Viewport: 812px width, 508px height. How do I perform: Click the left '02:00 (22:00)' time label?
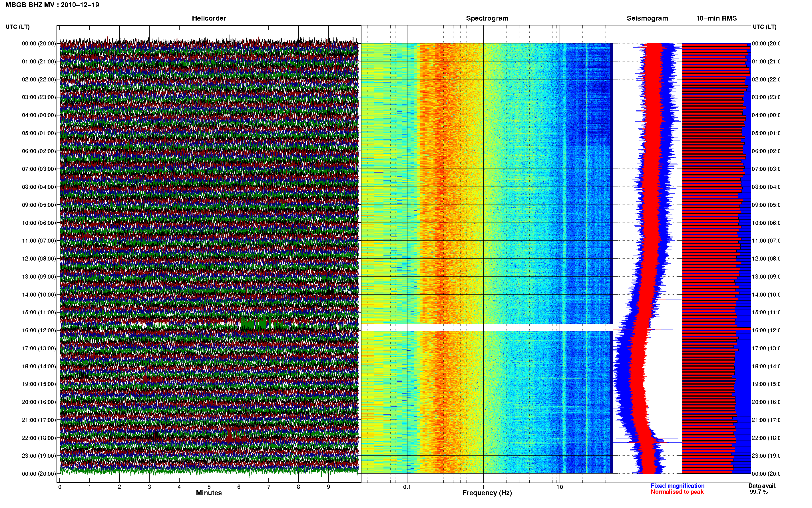(39, 79)
